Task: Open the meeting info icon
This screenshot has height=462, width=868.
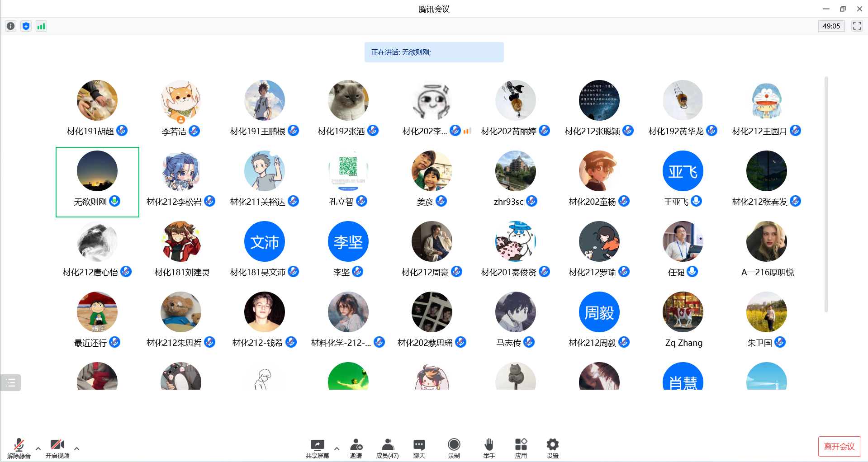Action: [10, 26]
